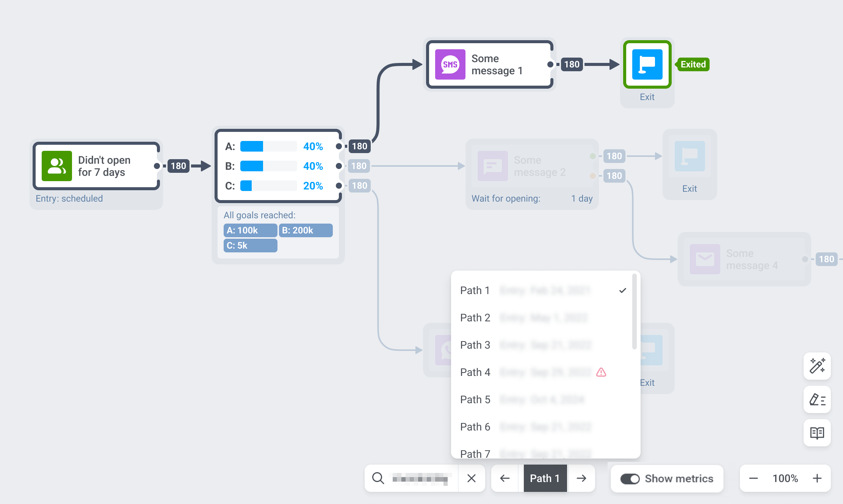843x504 pixels.
Task: Click the magic wand auto-arrange icon
Action: [x=817, y=366]
